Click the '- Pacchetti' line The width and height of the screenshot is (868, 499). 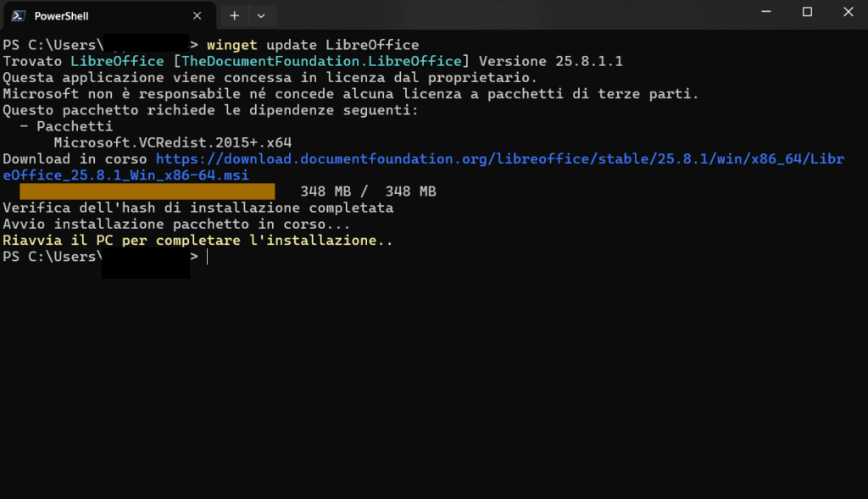pyautogui.click(x=66, y=126)
